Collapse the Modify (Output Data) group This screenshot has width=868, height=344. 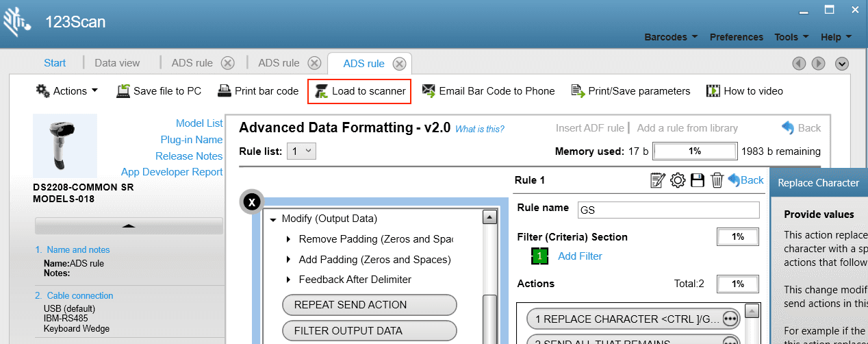click(272, 219)
